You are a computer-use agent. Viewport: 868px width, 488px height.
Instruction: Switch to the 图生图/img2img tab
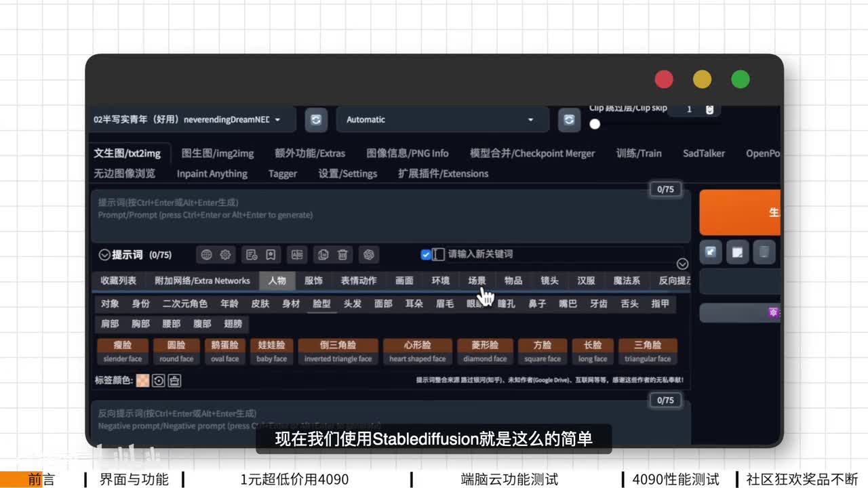(218, 153)
